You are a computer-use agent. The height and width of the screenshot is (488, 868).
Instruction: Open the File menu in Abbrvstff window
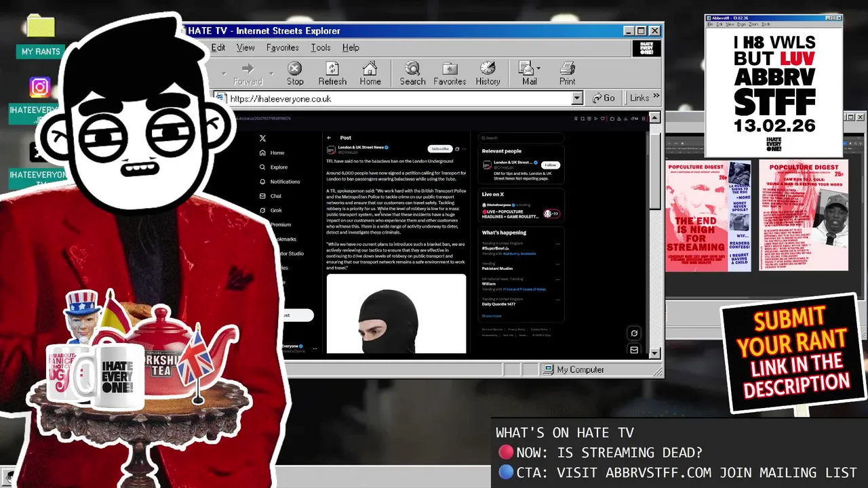(x=710, y=24)
